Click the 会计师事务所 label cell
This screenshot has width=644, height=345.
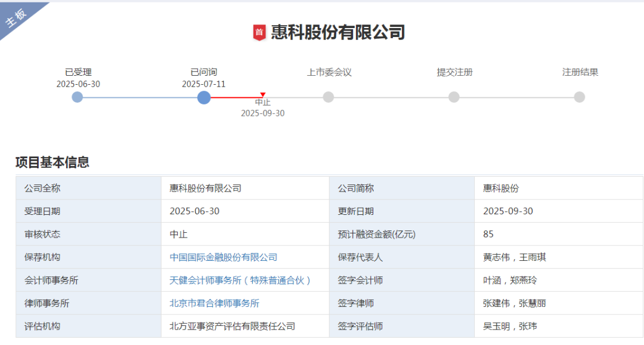point(88,281)
